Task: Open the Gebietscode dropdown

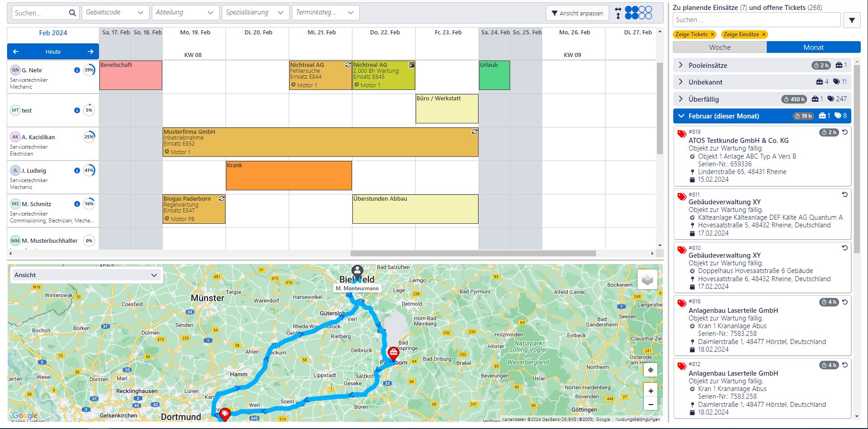Action: [115, 13]
